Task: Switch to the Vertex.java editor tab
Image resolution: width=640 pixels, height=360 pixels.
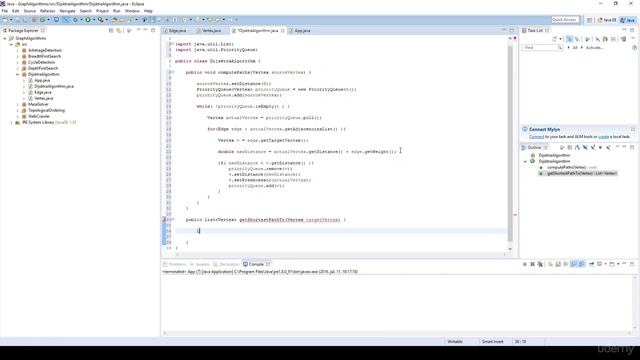Action: click(211, 31)
